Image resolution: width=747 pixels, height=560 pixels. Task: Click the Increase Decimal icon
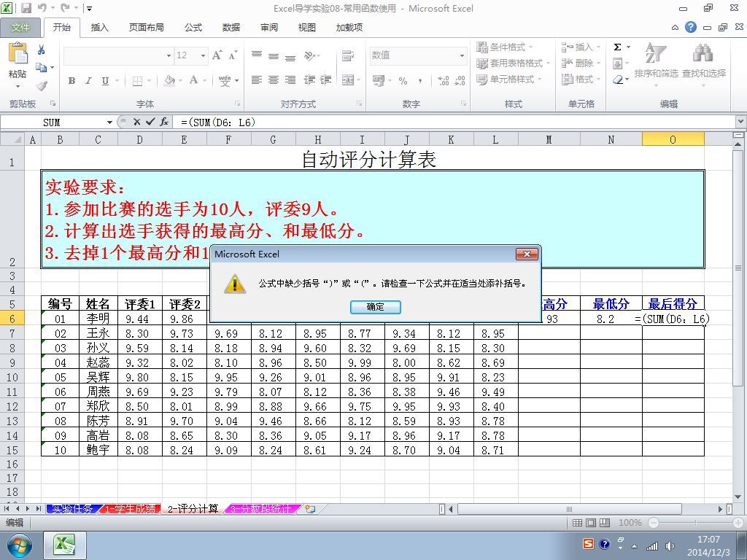[443, 81]
